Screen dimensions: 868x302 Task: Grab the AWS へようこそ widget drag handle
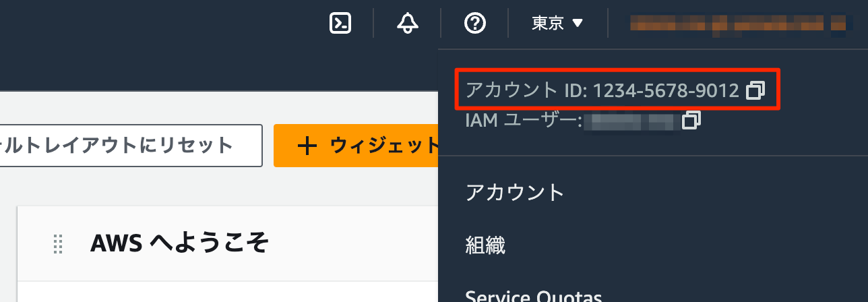pyautogui.click(x=58, y=243)
